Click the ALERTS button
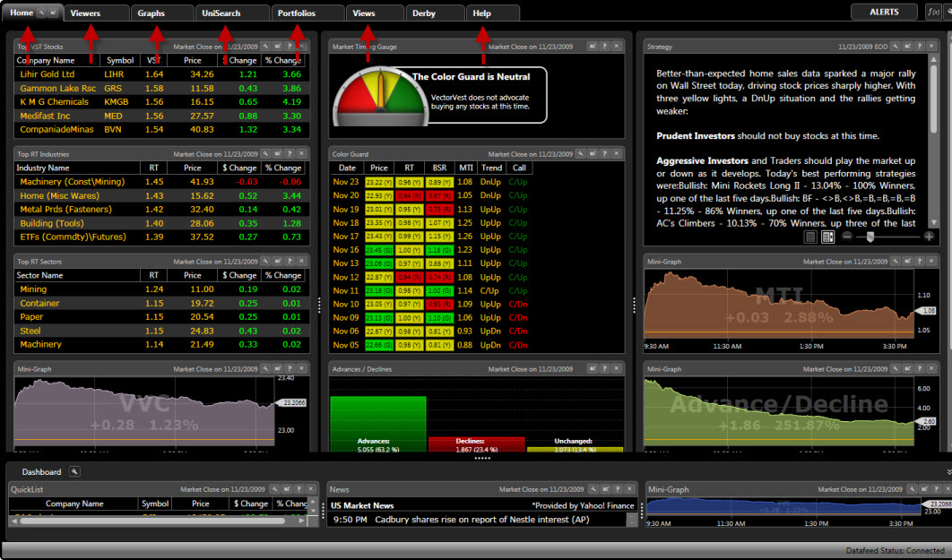This screenshot has width=952, height=560. [x=884, y=13]
